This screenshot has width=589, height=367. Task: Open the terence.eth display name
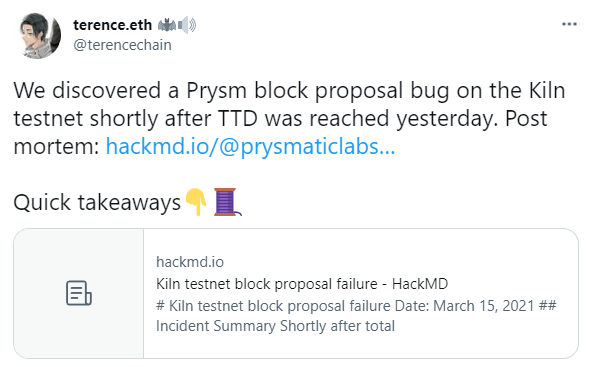112,25
